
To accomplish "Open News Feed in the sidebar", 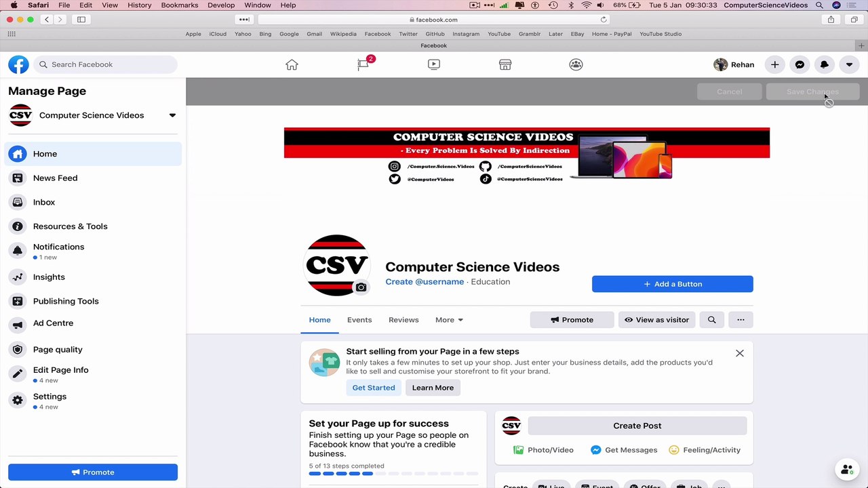I will pos(93,178).
